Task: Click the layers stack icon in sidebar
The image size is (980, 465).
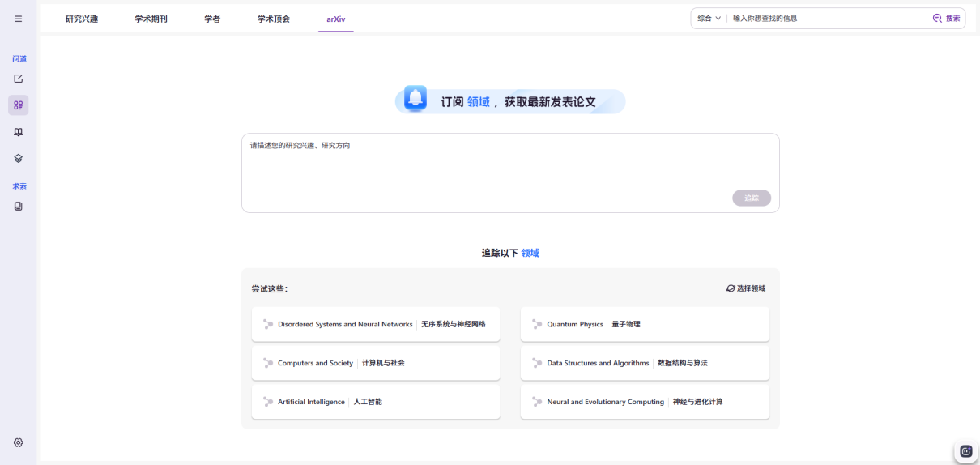Action: [19, 158]
